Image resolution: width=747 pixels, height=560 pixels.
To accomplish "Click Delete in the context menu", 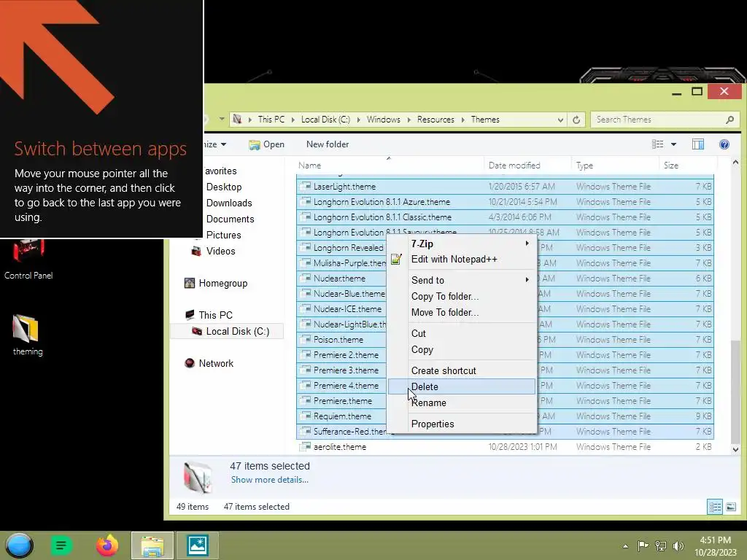I will [461, 386].
